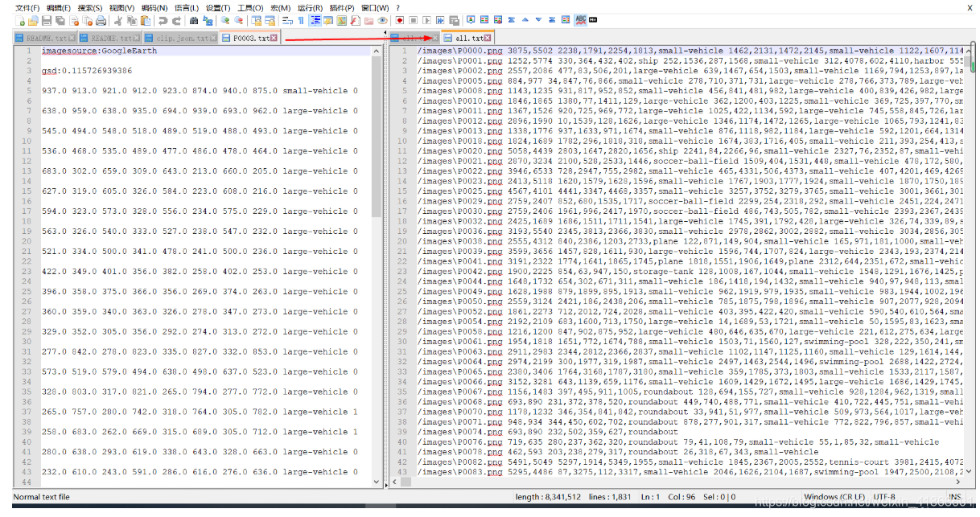Screen dimensions: 980x517
Task: Close the P0003.txt tab
Action: pos(274,38)
